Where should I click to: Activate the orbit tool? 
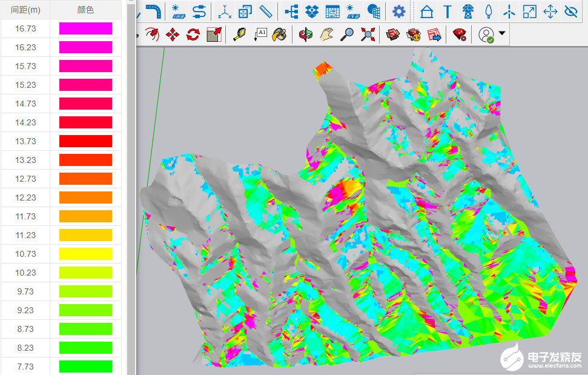click(x=307, y=35)
